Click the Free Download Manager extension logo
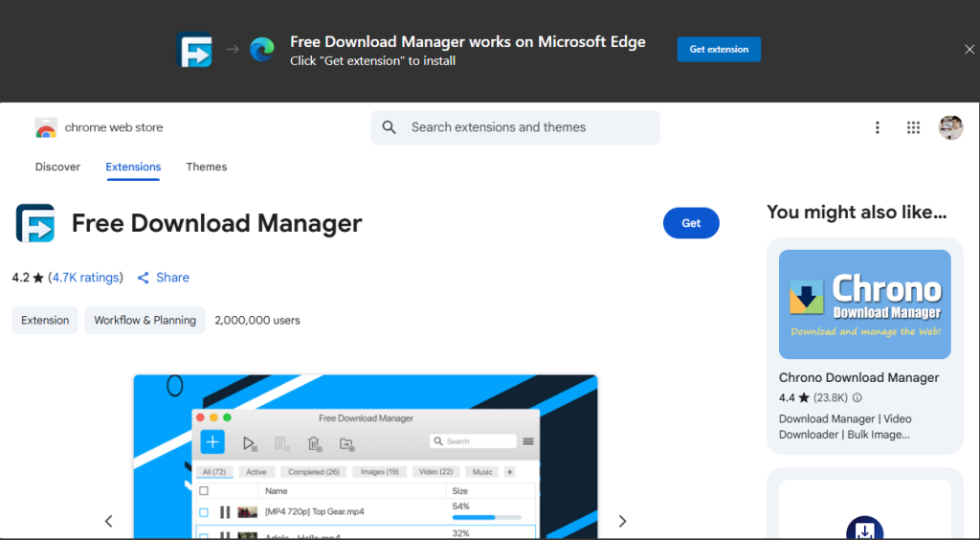Screen dimensions: 980x540 [35, 223]
